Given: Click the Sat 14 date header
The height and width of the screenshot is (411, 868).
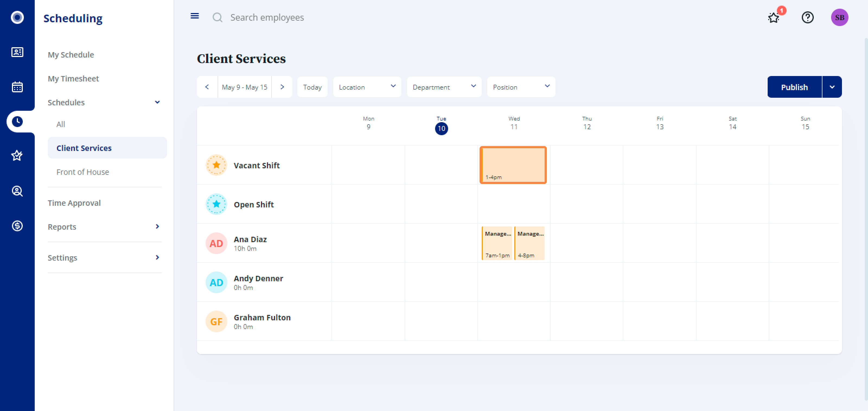Looking at the screenshot, I should pos(733,123).
